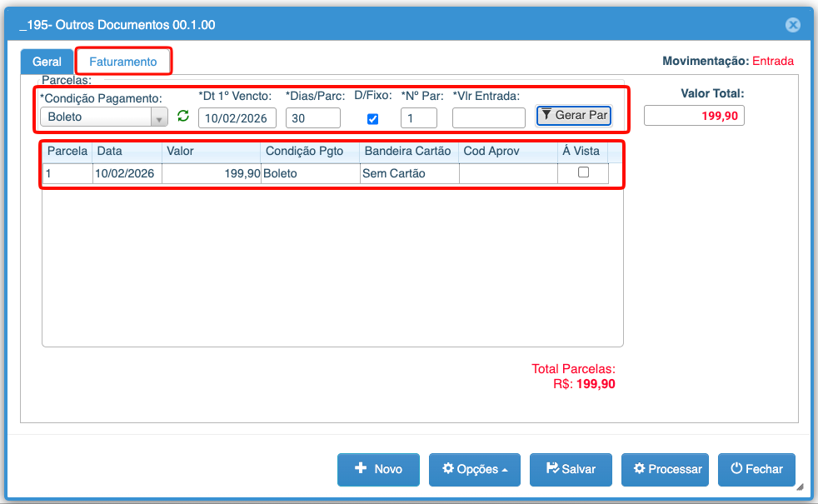Open Opções gear menu
The width and height of the screenshot is (818, 504).
click(474, 470)
